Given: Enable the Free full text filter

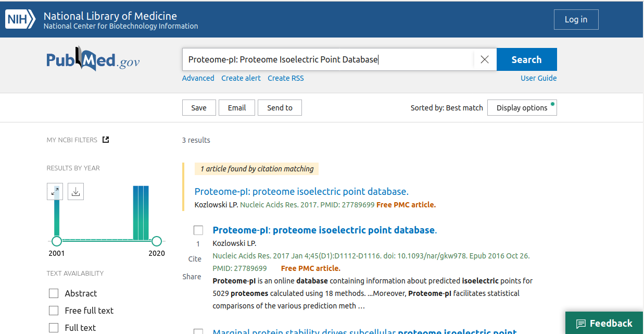Looking at the screenshot, I should coord(54,311).
